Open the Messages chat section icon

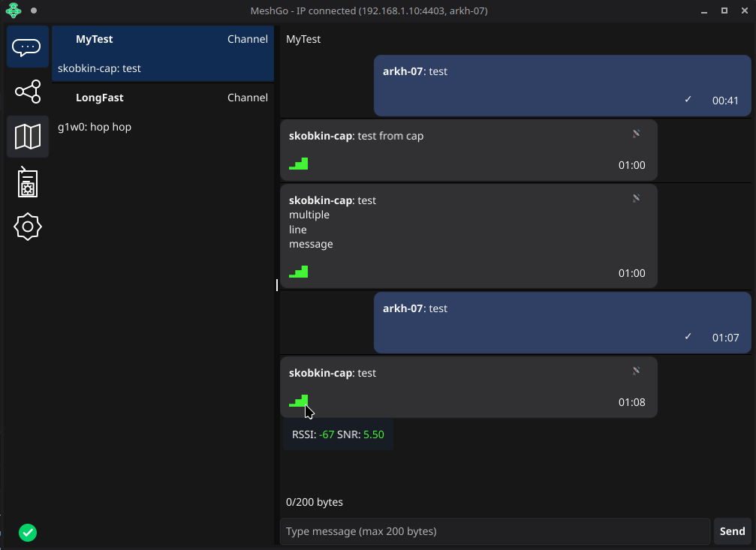(x=28, y=47)
